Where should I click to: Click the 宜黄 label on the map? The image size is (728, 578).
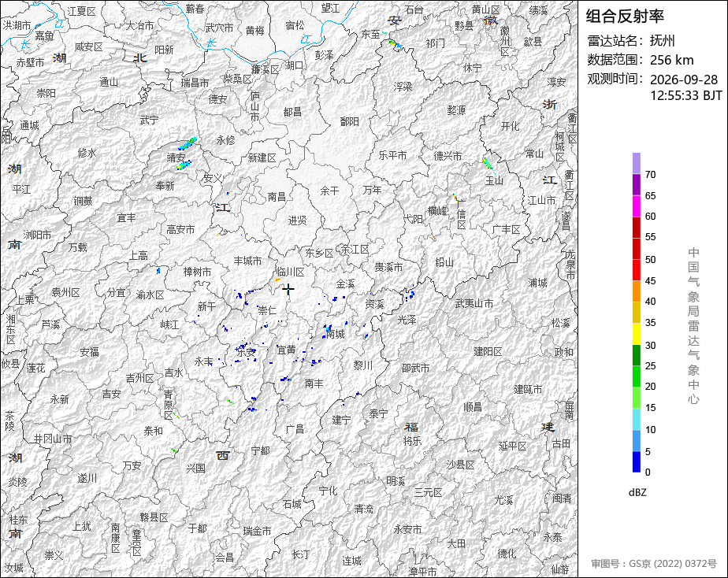[286, 350]
